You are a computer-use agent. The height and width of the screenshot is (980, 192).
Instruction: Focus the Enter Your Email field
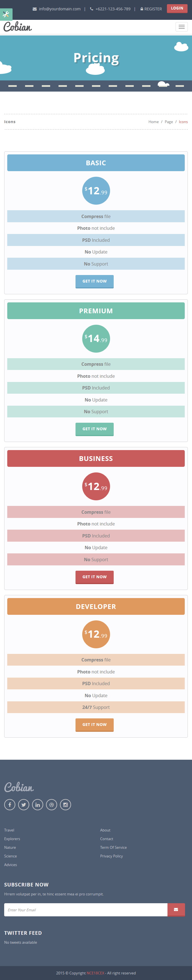pos(86,910)
